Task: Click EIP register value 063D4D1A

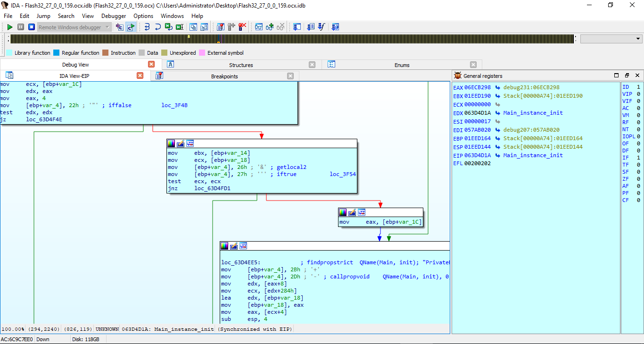Action: [478, 155]
